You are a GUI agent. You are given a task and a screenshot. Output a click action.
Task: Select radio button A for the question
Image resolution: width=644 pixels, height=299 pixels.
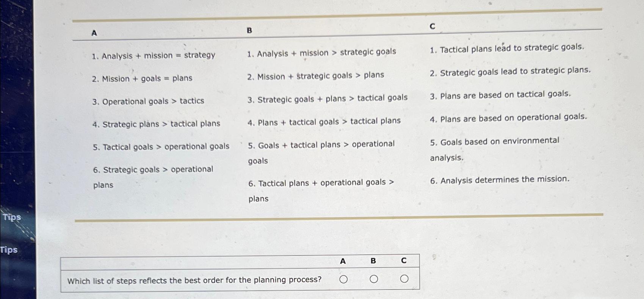pyautogui.click(x=343, y=279)
